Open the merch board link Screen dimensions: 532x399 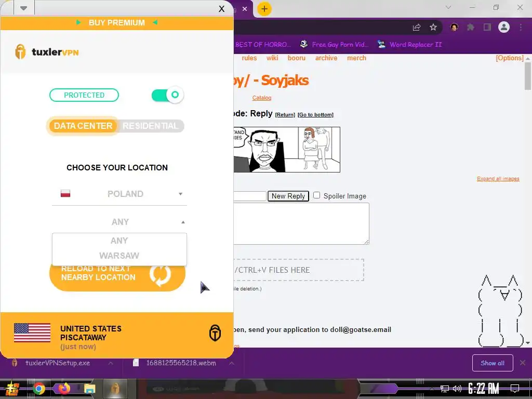356,58
